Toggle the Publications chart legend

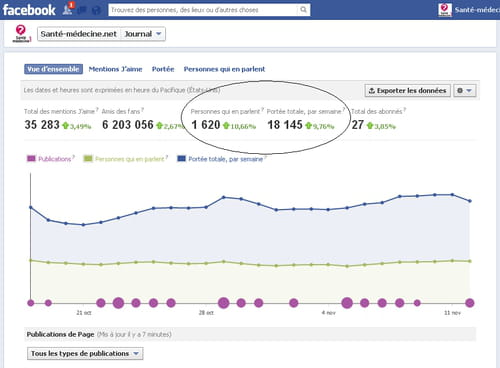coord(51,159)
